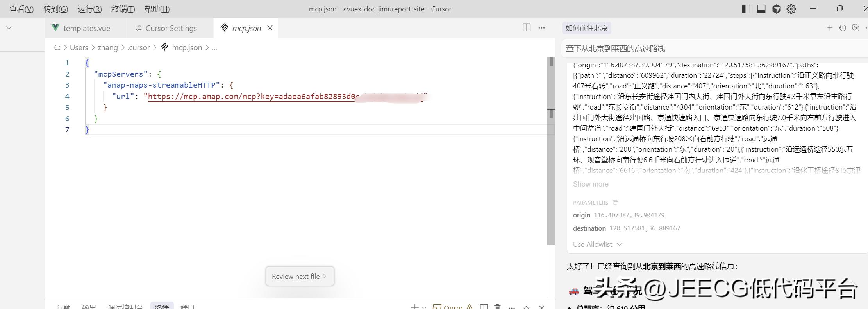Click Show more in tool output
The image size is (868, 309).
coord(590,184)
